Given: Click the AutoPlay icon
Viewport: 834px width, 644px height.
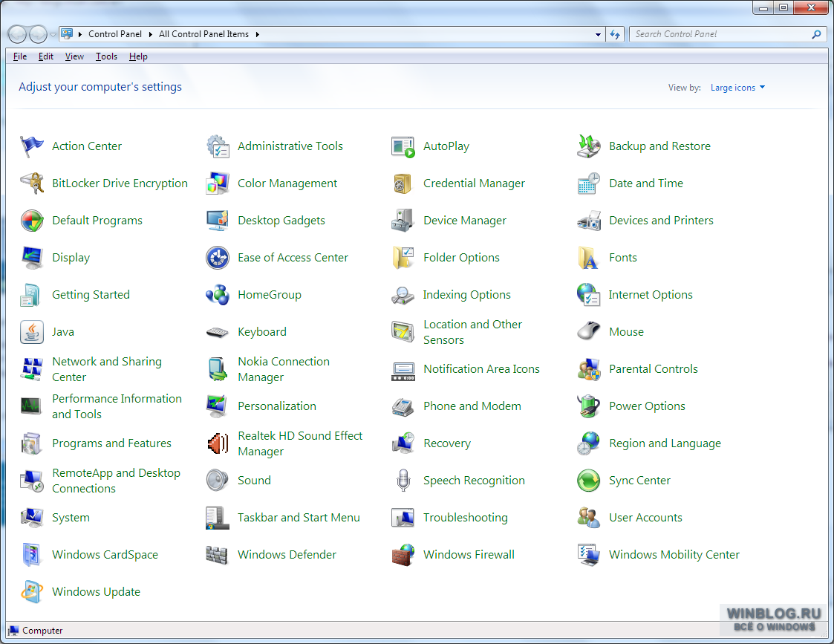Looking at the screenshot, I should [x=403, y=146].
